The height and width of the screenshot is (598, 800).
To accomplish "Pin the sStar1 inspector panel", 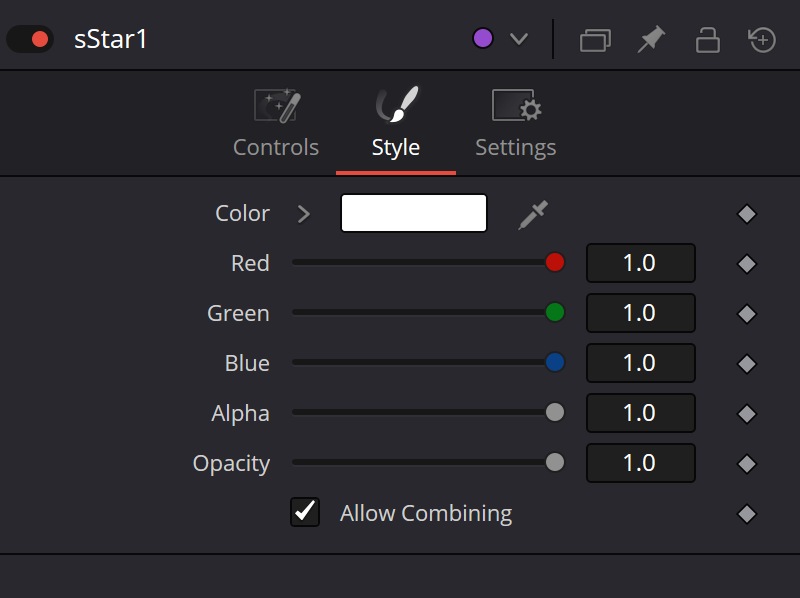I will (x=652, y=39).
